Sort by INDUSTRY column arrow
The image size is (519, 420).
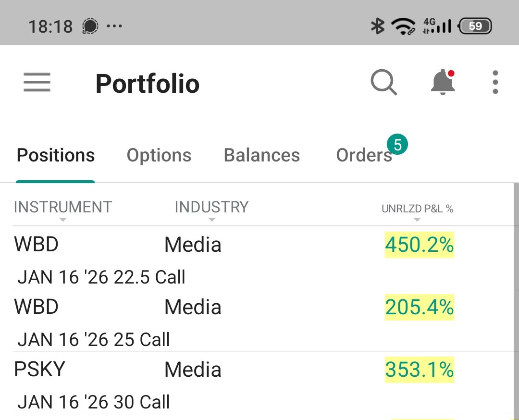tap(212, 220)
